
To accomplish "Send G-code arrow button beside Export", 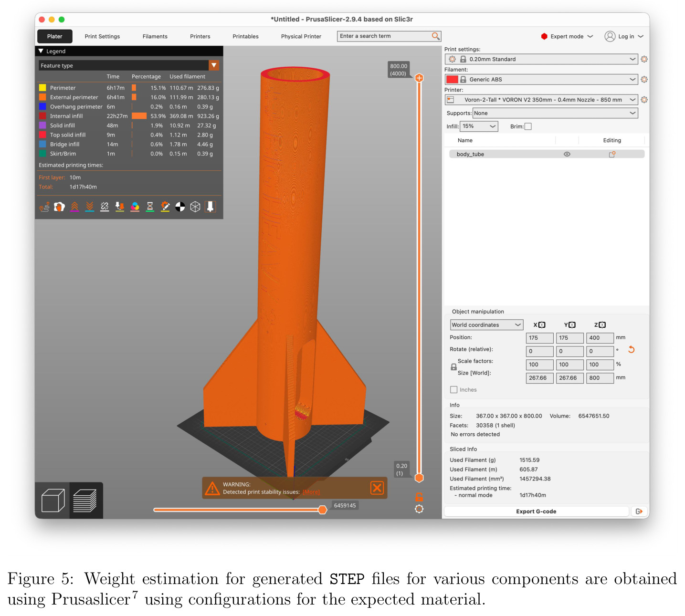I will tap(639, 512).
